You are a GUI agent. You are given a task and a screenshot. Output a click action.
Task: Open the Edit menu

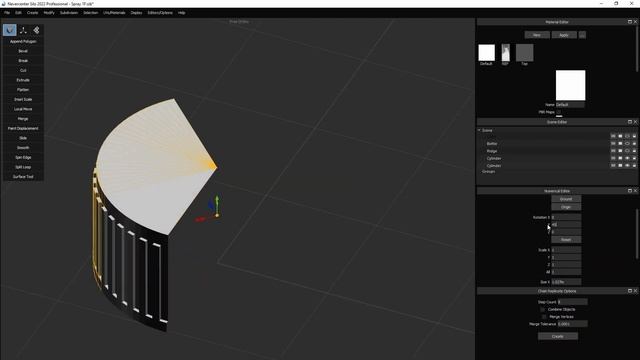18,13
